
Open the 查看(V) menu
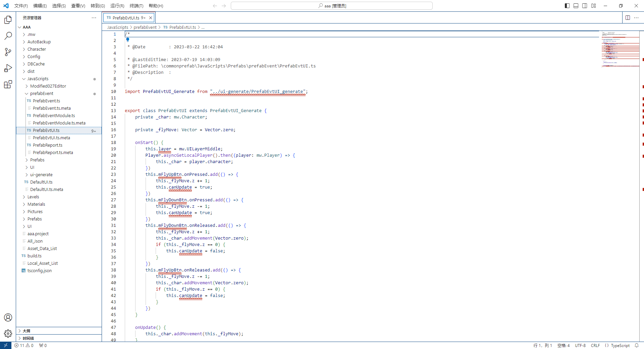coord(78,6)
